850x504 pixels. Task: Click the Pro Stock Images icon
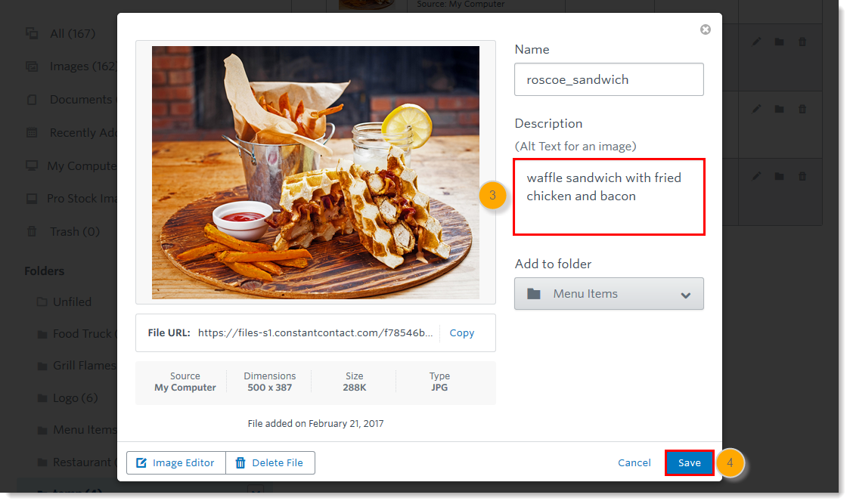coord(32,199)
